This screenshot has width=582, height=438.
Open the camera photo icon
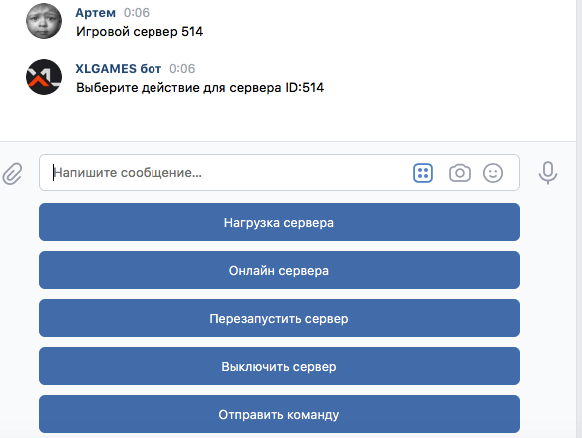(460, 173)
